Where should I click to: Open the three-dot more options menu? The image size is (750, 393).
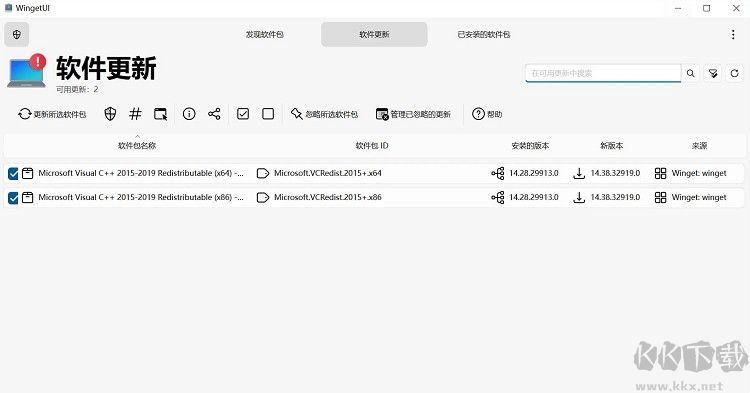(x=733, y=34)
